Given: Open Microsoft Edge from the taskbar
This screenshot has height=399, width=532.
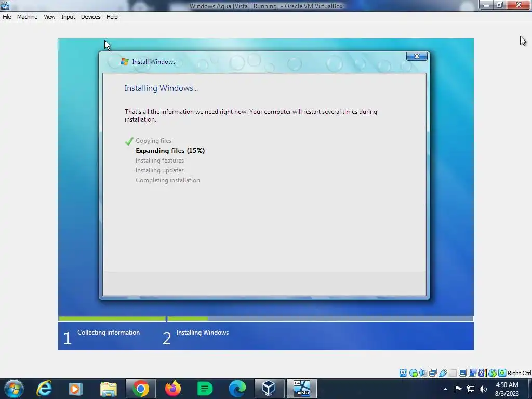Looking at the screenshot, I should click(237, 389).
